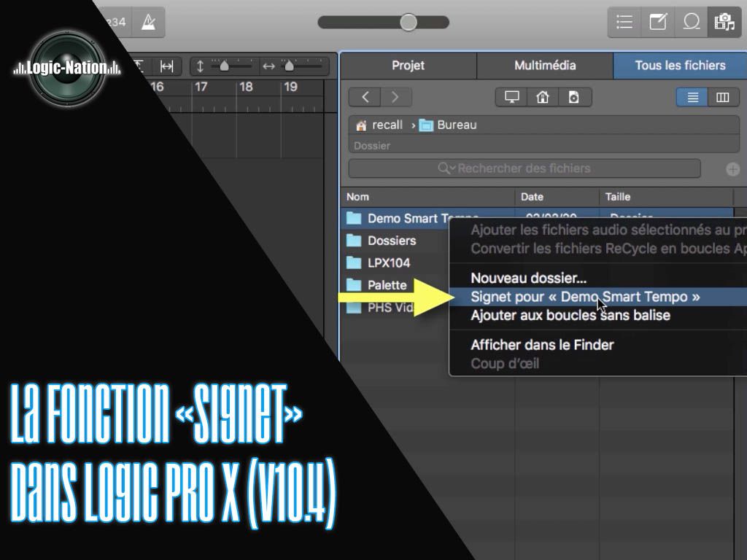Open the List Editors panel
The image size is (747, 560).
click(x=624, y=22)
